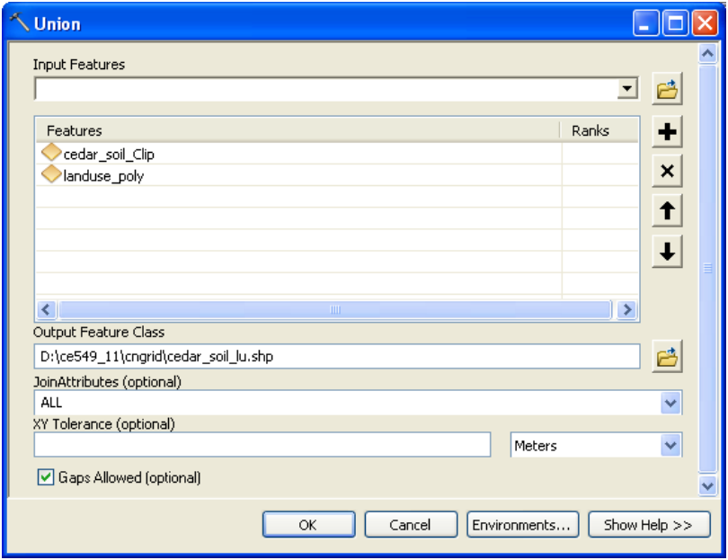Select the landuse_poly layer row
The image size is (728, 560).
(x=103, y=176)
